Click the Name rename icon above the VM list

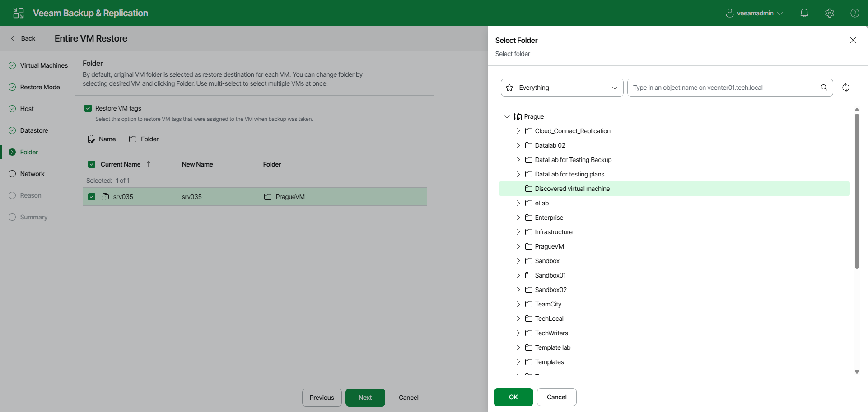(91, 139)
